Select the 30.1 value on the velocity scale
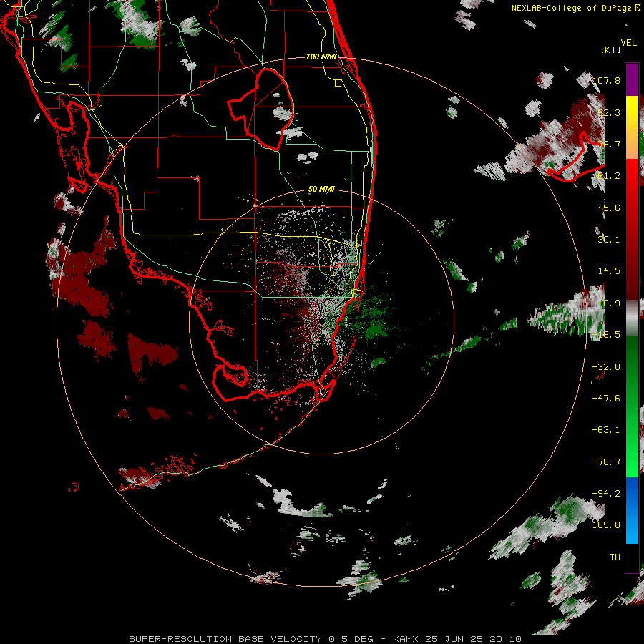Screen dimensions: 644x644 pos(609,240)
